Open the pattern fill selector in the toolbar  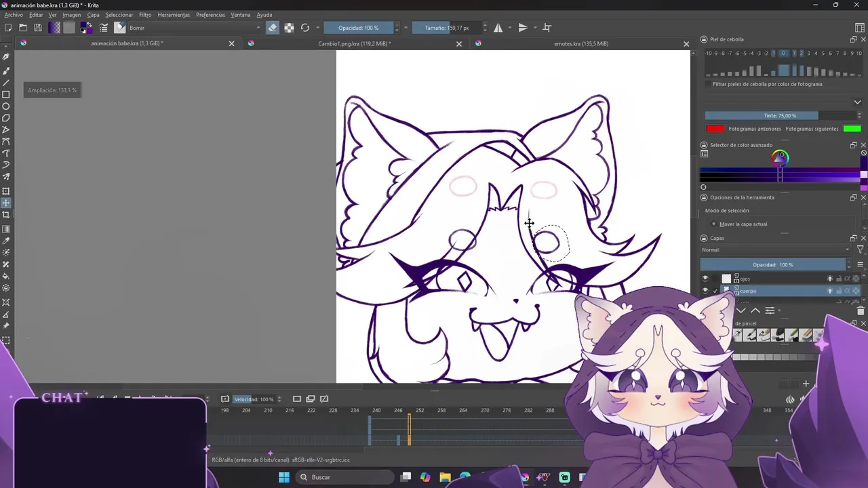click(69, 28)
